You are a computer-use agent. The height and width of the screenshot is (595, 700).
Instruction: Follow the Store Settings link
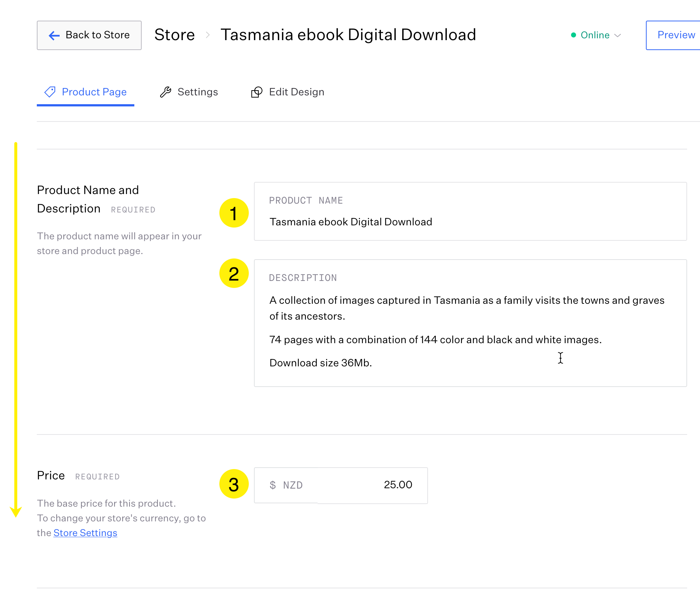coord(85,533)
